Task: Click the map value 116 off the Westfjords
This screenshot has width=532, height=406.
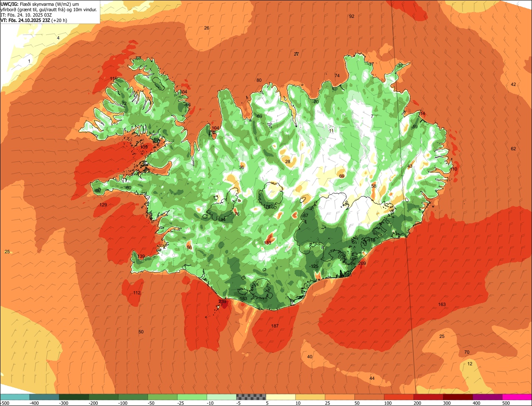Action: [113, 78]
